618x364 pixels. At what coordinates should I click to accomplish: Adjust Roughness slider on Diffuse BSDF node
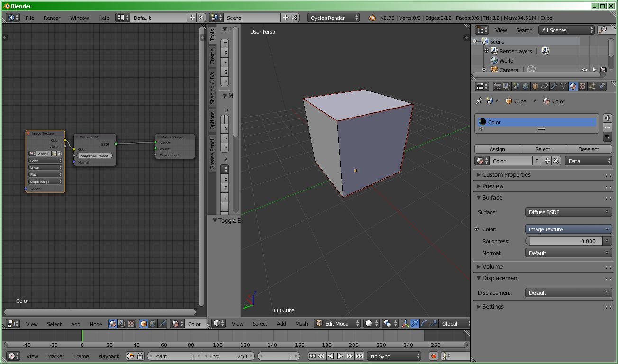click(x=95, y=155)
